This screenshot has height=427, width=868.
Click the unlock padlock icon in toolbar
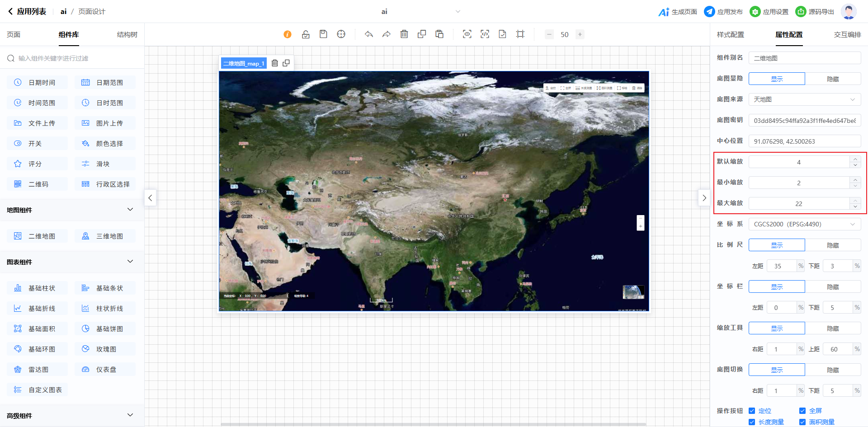point(306,34)
